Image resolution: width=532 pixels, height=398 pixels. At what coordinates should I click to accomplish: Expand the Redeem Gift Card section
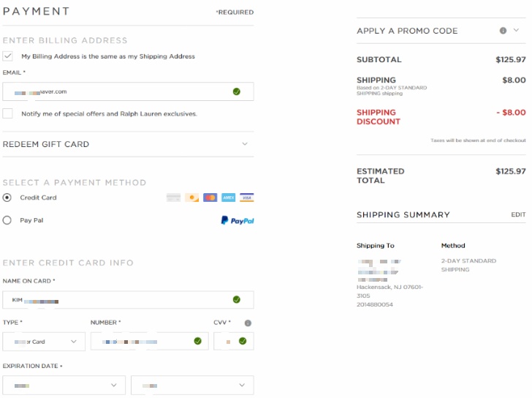(128, 144)
